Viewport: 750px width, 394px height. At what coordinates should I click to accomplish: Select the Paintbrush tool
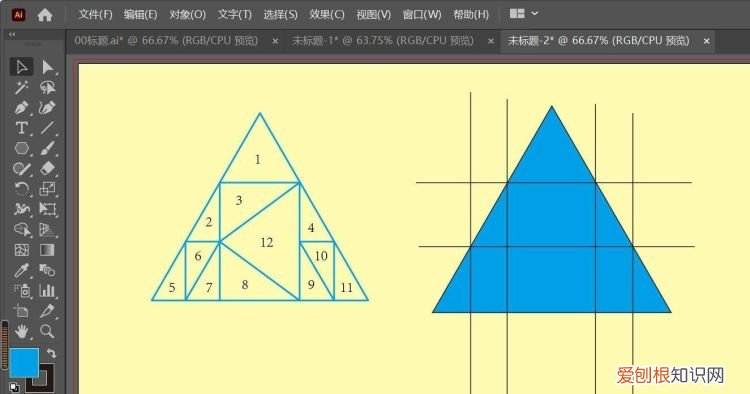(47, 148)
